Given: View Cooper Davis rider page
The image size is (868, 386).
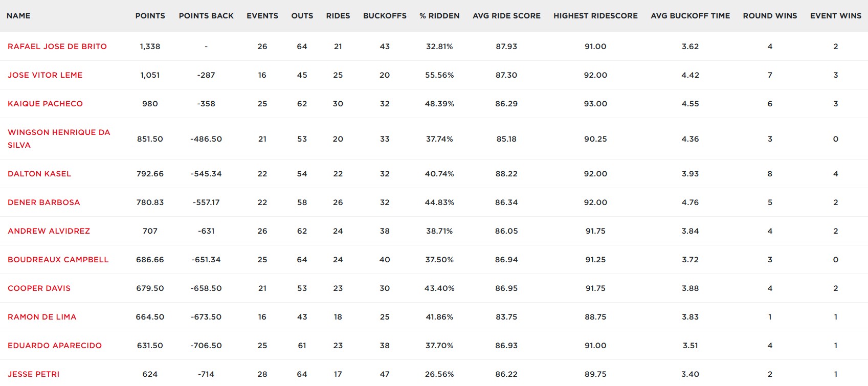Looking at the screenshot, I should tap(39, 288).
